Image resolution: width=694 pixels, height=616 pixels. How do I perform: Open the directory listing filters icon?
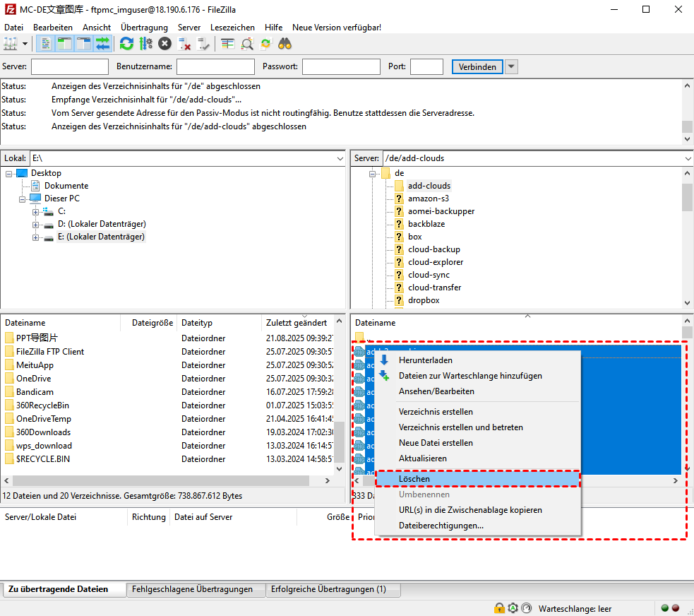227,44
